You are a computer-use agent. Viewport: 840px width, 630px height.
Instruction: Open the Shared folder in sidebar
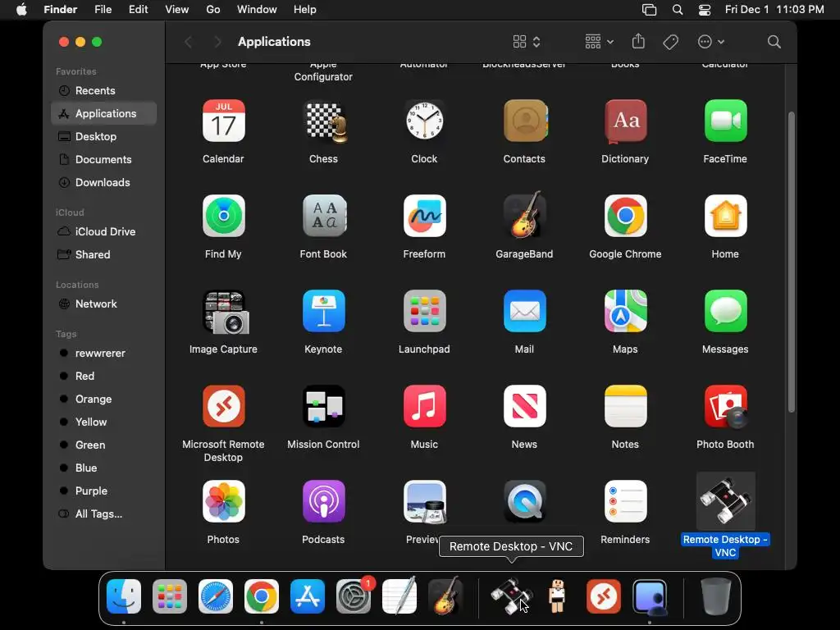coord(104,254)
